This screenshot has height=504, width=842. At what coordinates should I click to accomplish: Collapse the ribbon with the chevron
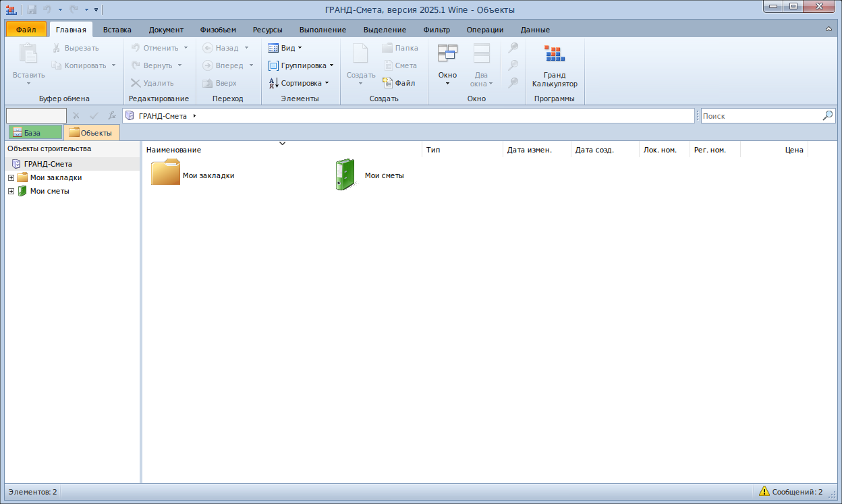tap(829, 30)
